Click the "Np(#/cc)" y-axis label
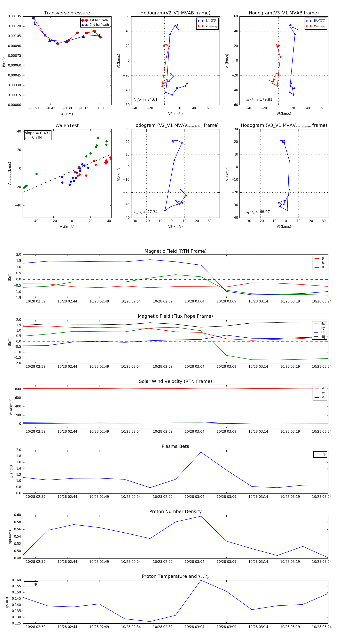This screenshot has width=351, height=644. (10, 537)
